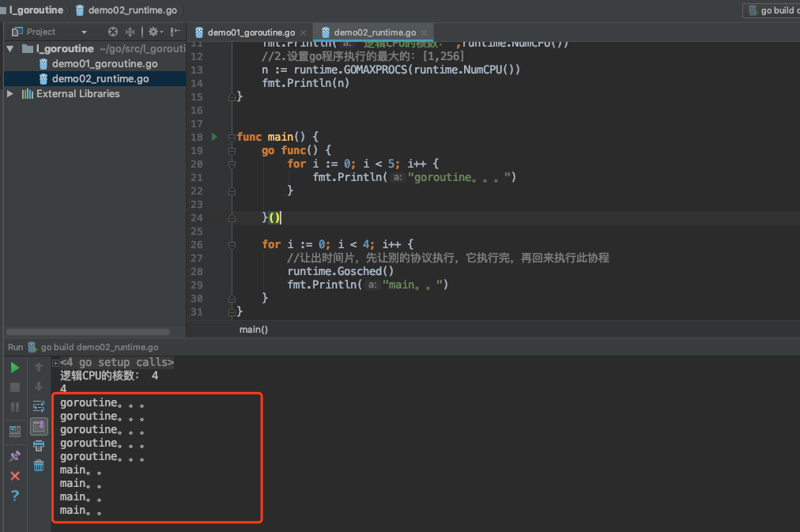Close the demo02_runtime.go editor tab
The height and width of the screenshot is (532, 800).
click(425, 32)
